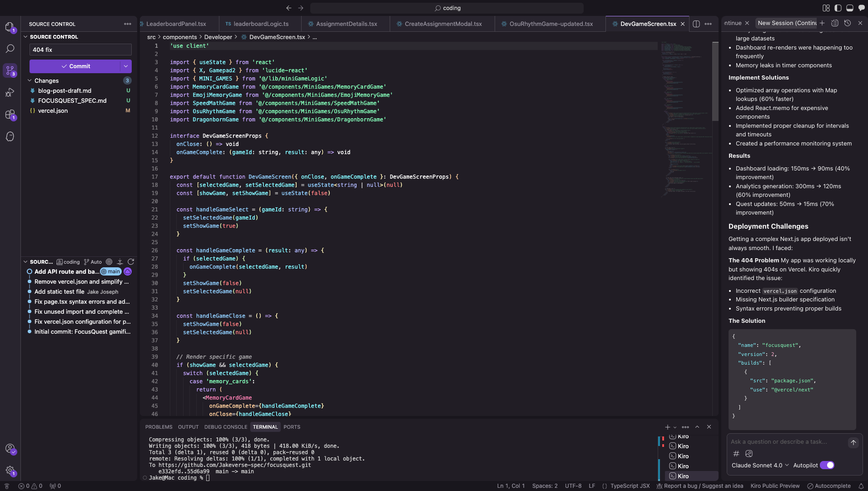Open the chat task list icon
This screenshot has width=868, height=491.
tap(835, 23)
